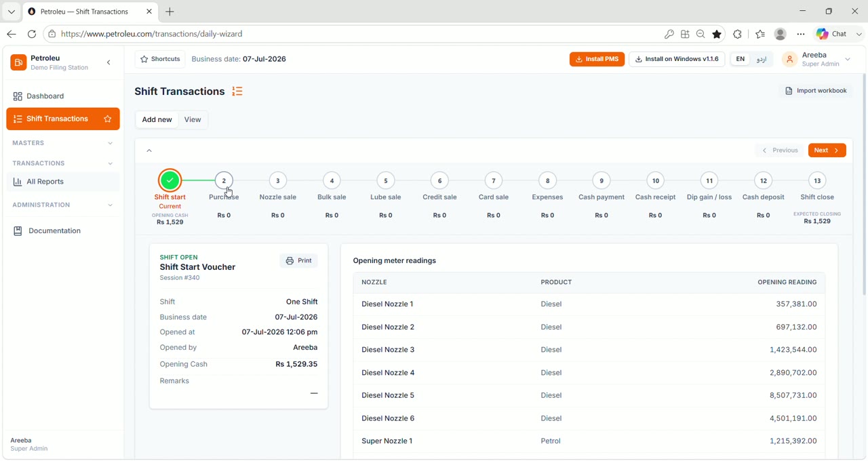Switch the language to EN
The width and height of the screenshot is (868, 461).
coord(741,59)
